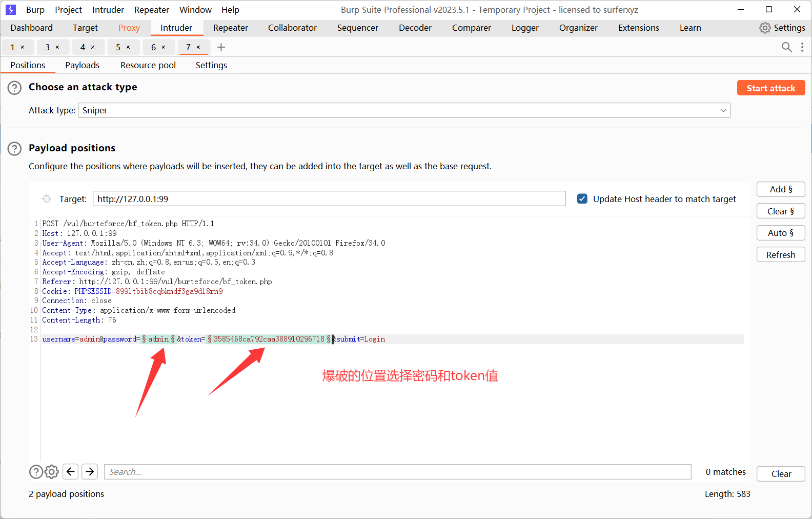
Task: Click the Content-Length: 76 header line
Action: pos(79,320)
